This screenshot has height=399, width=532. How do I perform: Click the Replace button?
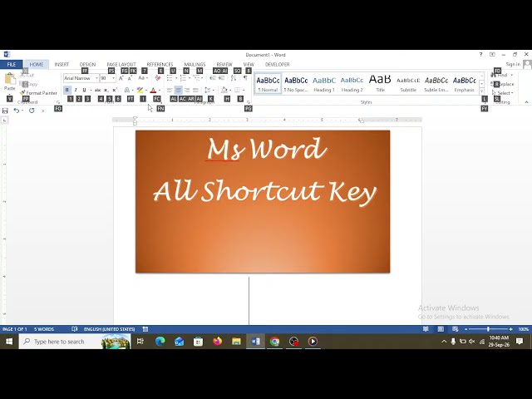coord(502,84)
